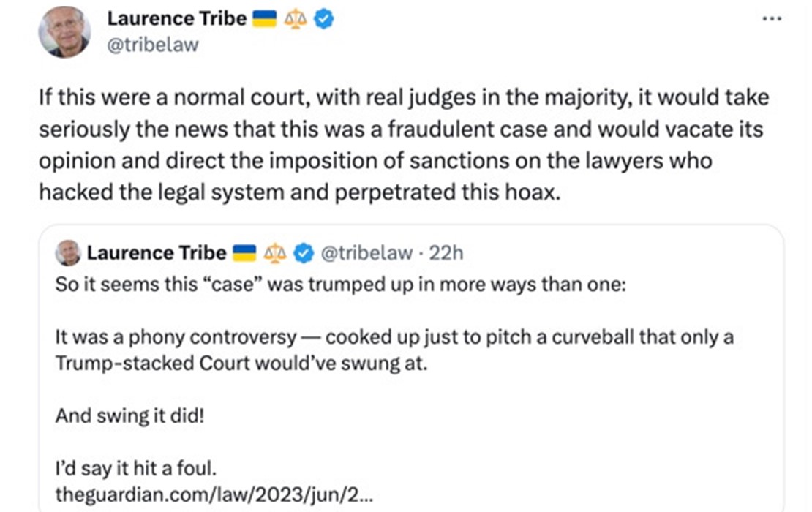Click the verified badge in the quoted tweet header
812x512 pixels.
301,253
